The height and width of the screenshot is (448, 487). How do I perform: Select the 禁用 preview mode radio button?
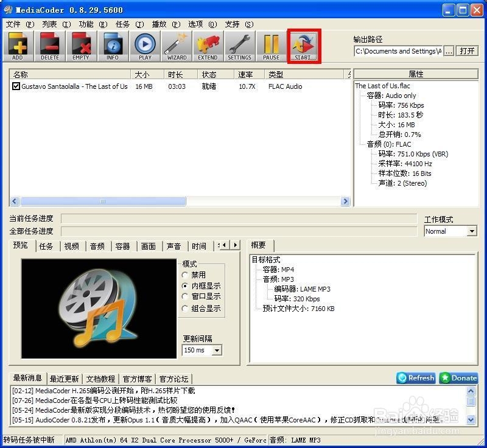[185, 275]
